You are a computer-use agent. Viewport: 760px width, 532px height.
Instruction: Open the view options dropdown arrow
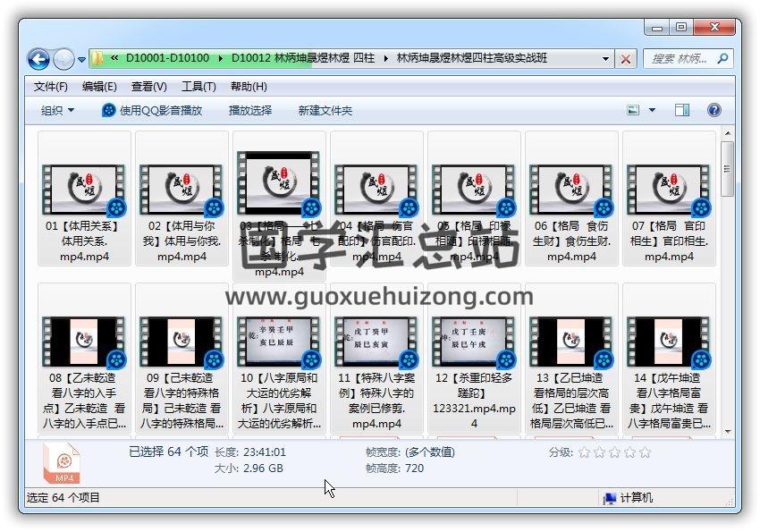point(652,110)
